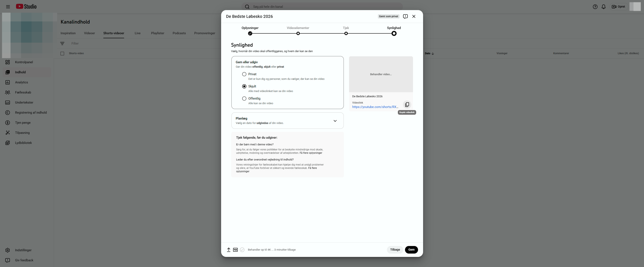
Task: Switch to the Videoer tab
Action: point(89,33)
